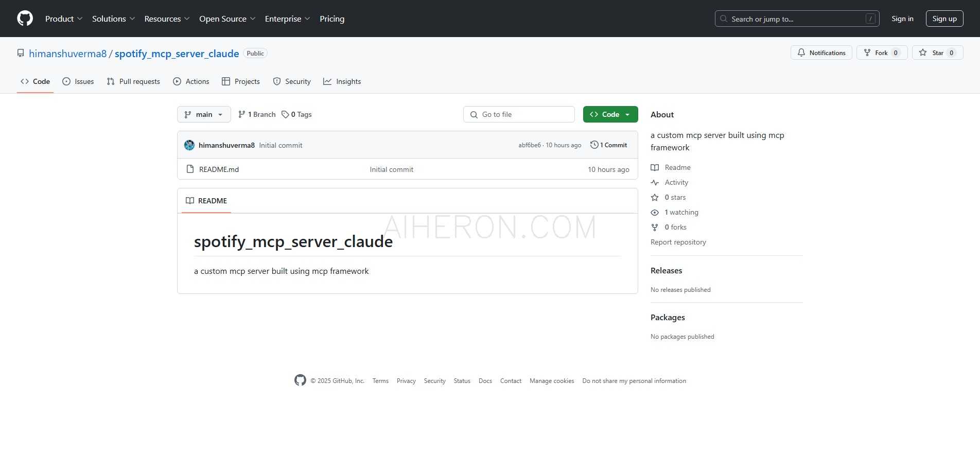View the 0 forks link
Image resolution: width=980 pixels, height=453 pixels.
[669, 227]
